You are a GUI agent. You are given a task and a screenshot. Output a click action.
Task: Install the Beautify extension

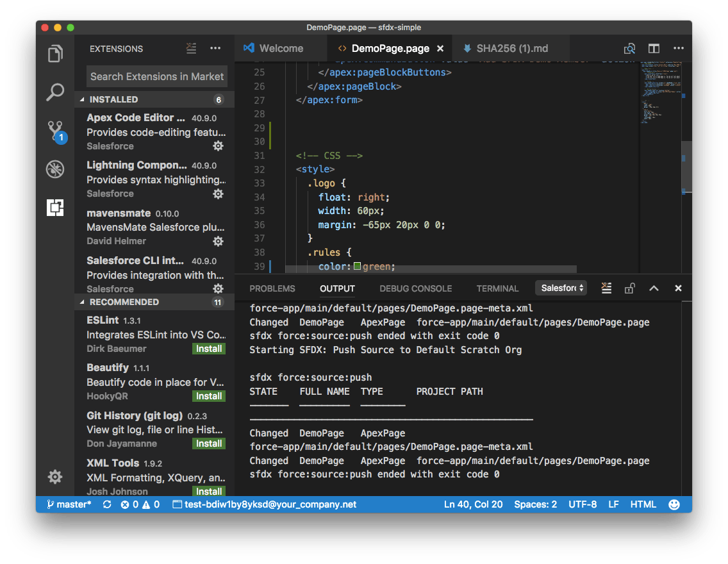209,396
